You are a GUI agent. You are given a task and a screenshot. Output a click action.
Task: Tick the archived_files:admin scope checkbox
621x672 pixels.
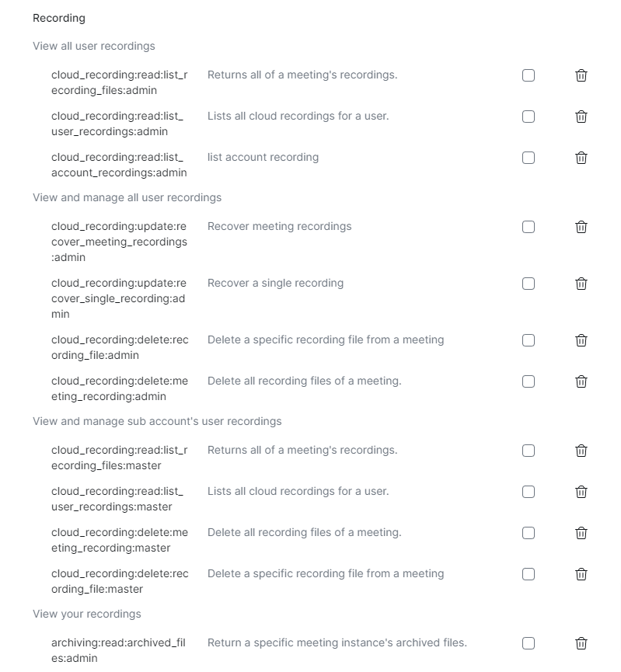529,643
